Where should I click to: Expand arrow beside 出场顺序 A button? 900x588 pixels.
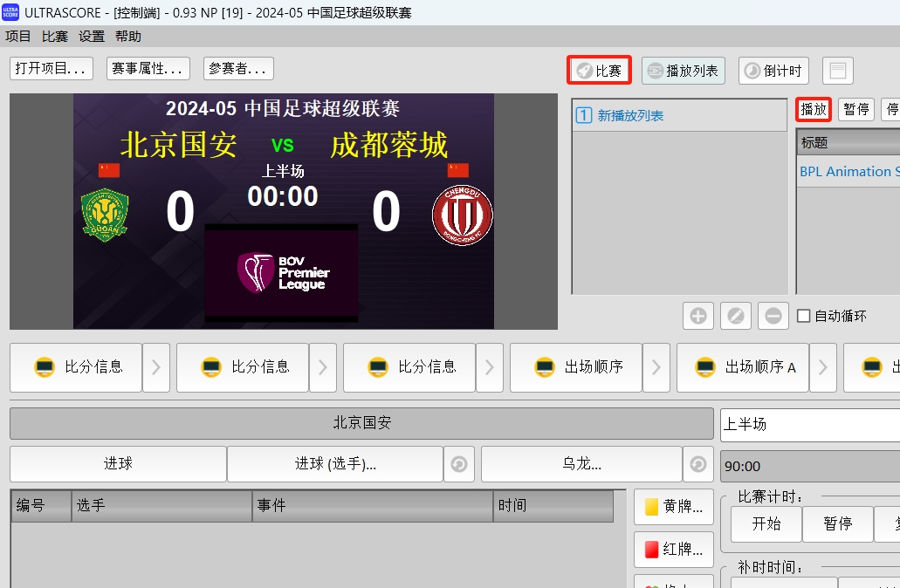[x=822, y=367]
